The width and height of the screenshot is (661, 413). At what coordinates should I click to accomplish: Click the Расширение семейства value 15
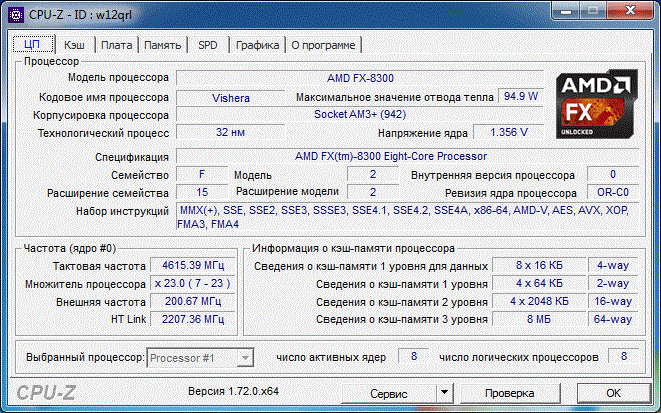pos(202,192)
